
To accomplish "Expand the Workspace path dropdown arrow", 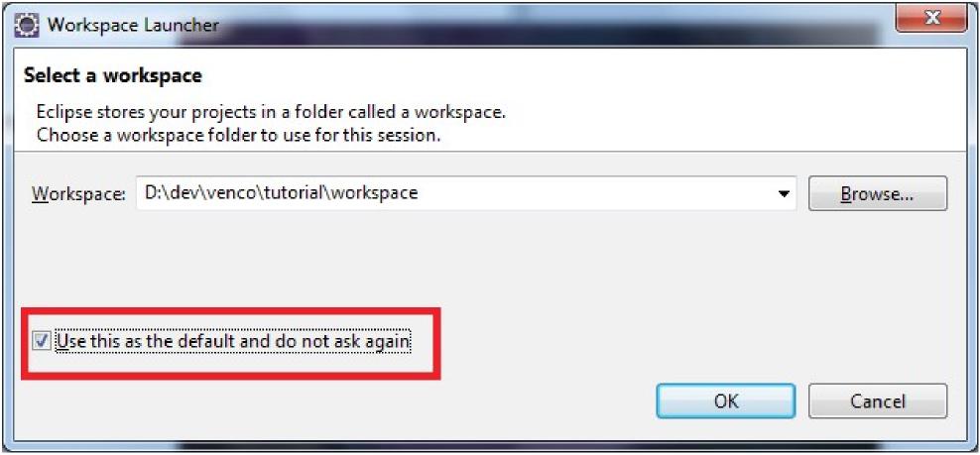I will click(x=785, y=194).
